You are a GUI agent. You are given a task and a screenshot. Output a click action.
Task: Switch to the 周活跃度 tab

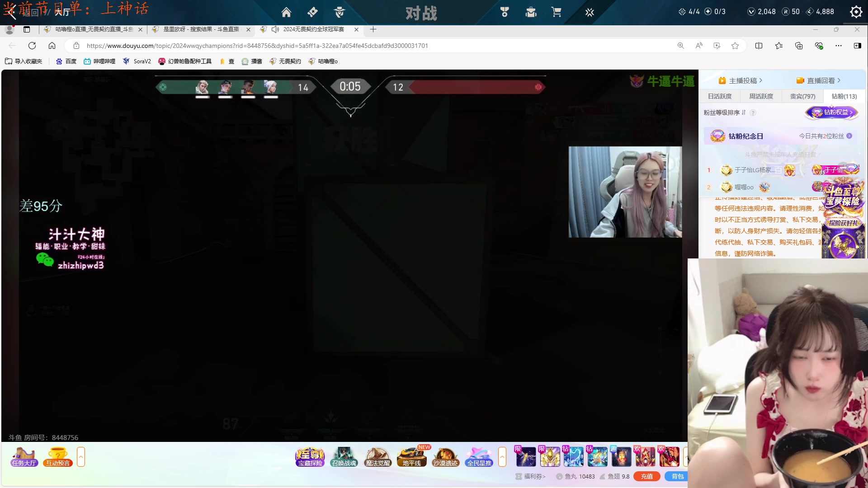tap(761, 96)
